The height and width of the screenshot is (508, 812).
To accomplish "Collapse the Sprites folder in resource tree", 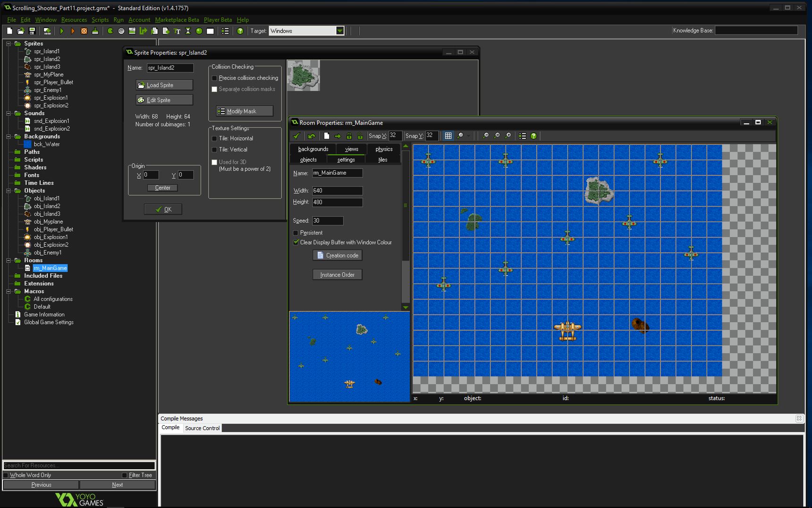I will pyautogui.click(x=8, y=43).
